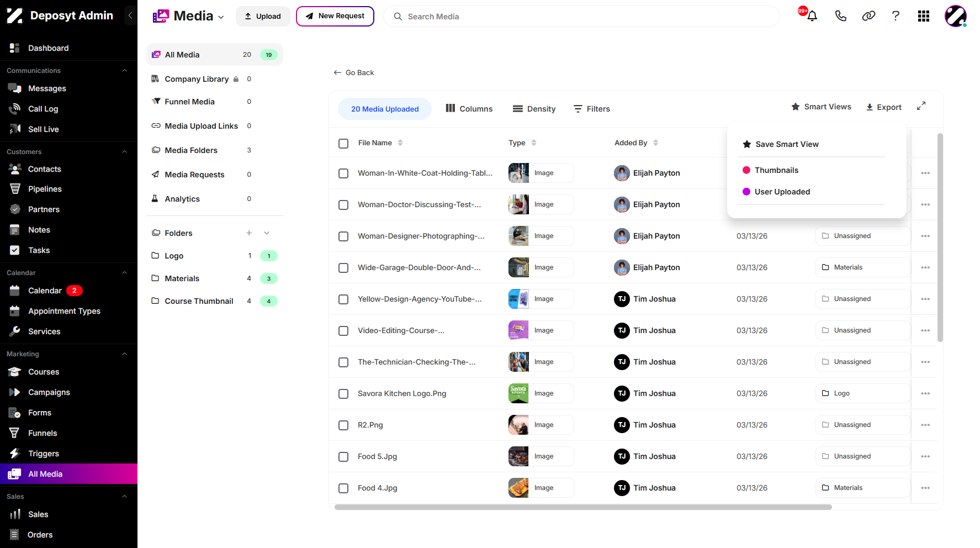The width and height of the screenshot is (980, 548).
Task: Expand table to fullscreen
Action: click(921, 106)
